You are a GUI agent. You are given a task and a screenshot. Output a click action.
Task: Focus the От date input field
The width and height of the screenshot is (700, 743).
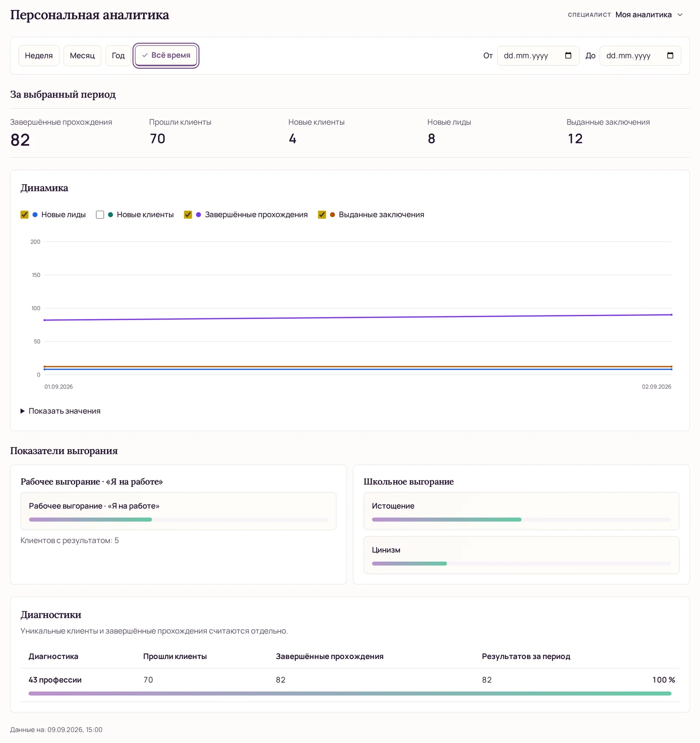click(538, 56)
